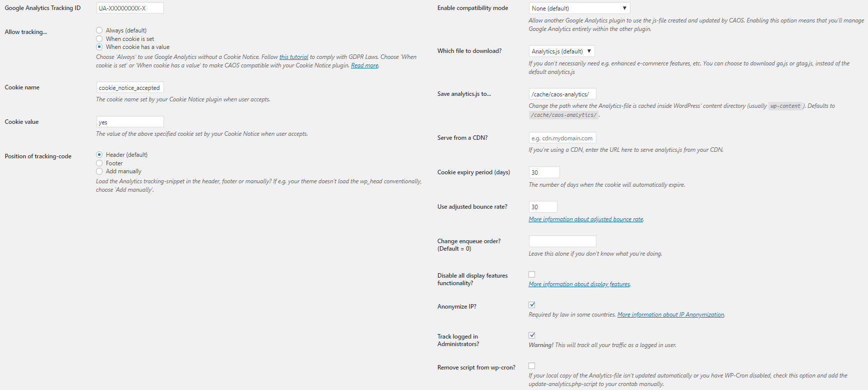Select 'When cookie has a value' radio
868x390 pixels.
click(x=99, y=47)
